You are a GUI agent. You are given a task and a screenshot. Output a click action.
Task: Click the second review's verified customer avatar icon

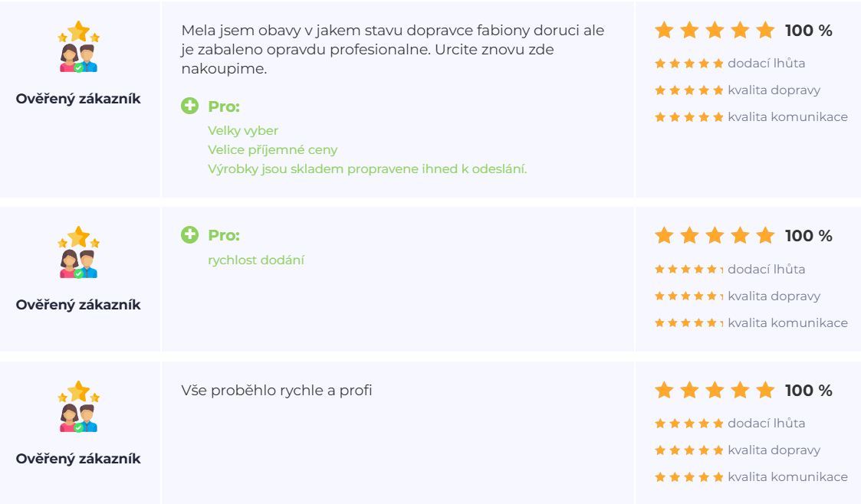[78, 253]
